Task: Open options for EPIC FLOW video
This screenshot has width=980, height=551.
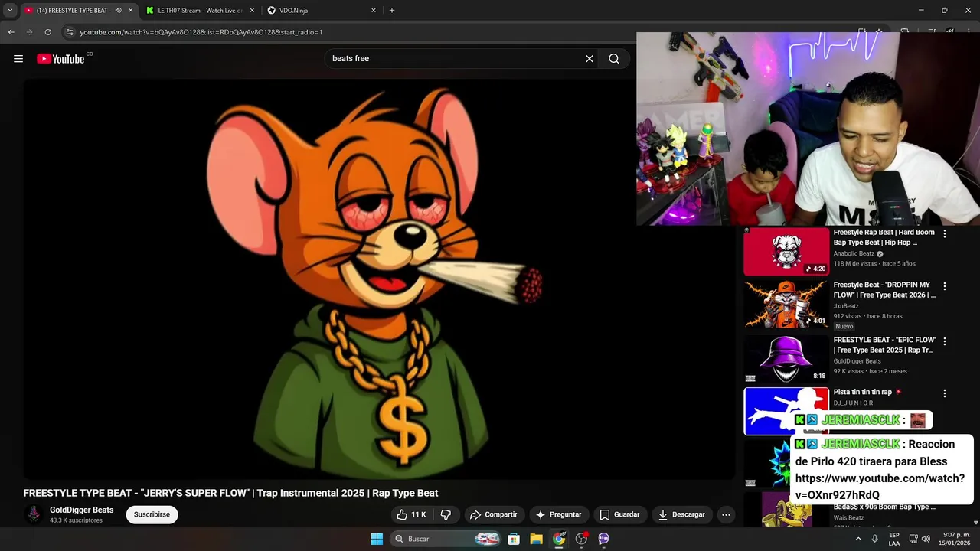Action: 945,341
